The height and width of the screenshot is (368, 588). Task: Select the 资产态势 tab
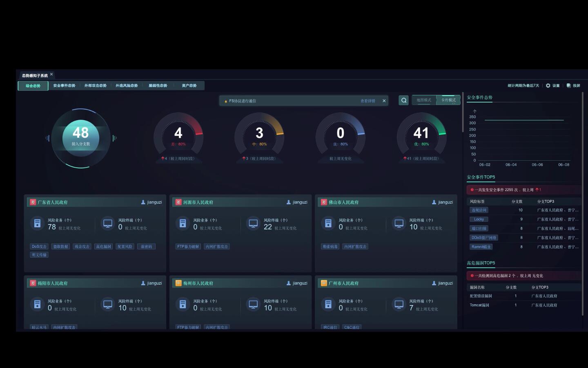[x=189, y=85]
